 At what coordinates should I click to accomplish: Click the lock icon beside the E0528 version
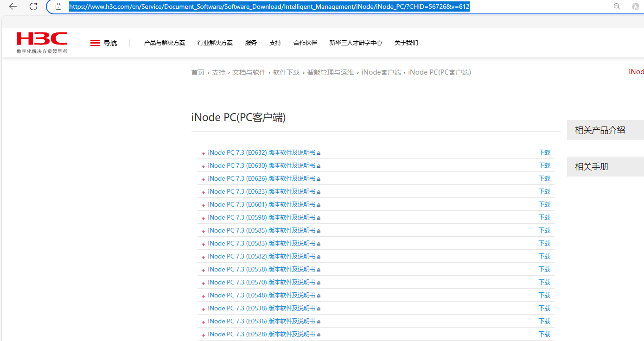[319, 335]
